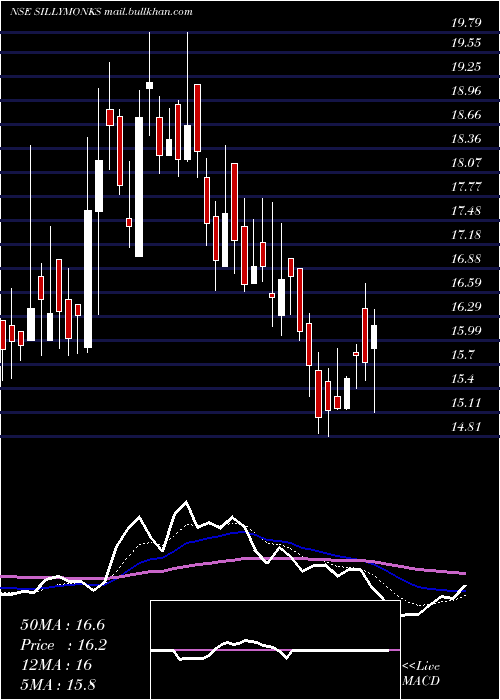Click the 17.18 price axis label
500x700 pixels.
click(466, 235)
